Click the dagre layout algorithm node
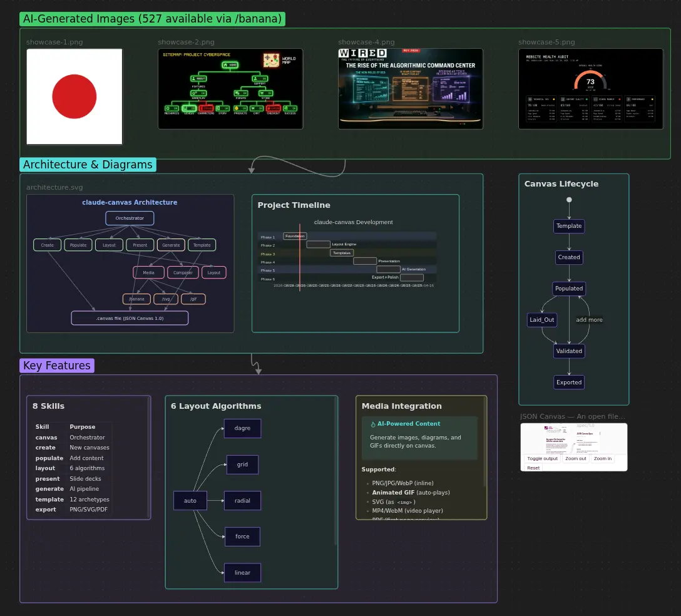 click(242, 428)
